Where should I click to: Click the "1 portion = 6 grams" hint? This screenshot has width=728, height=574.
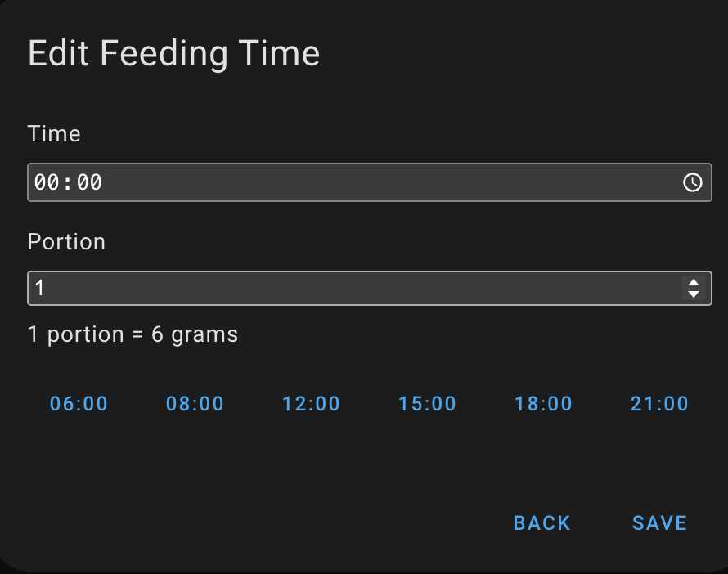[133, 334]
